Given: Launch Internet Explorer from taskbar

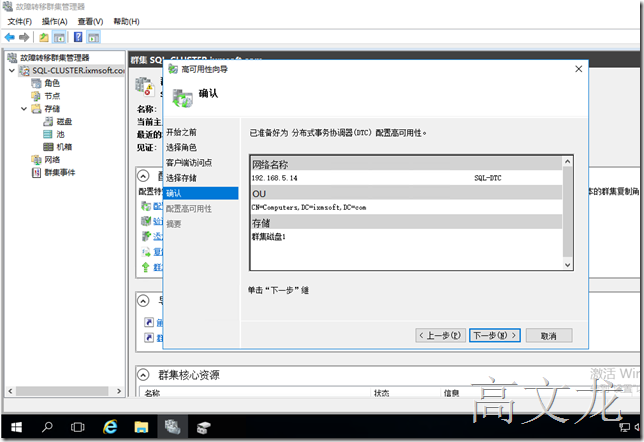Looking at the screenshot, I should [110, 428].
